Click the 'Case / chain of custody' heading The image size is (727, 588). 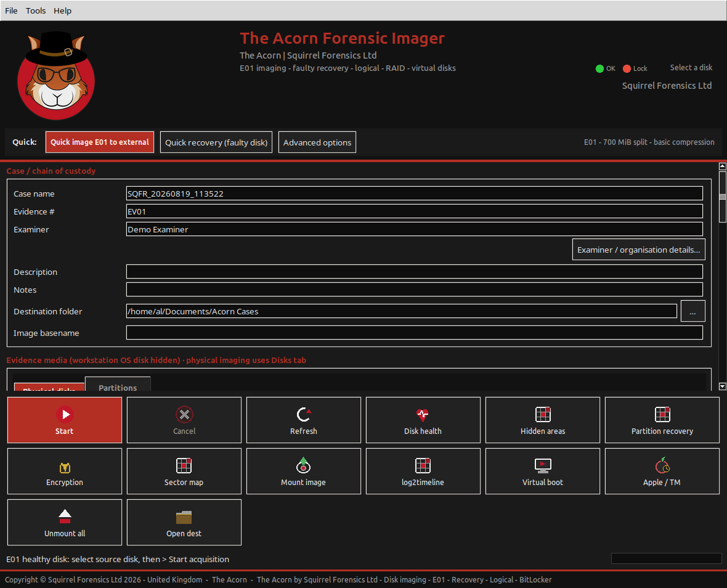pyautogui.click(x=51, y=171)
